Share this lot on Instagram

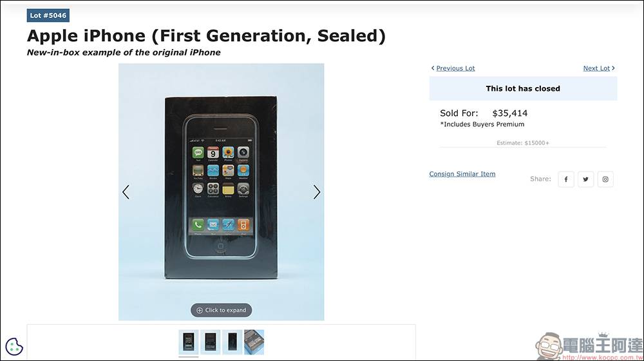click(605, 179)
